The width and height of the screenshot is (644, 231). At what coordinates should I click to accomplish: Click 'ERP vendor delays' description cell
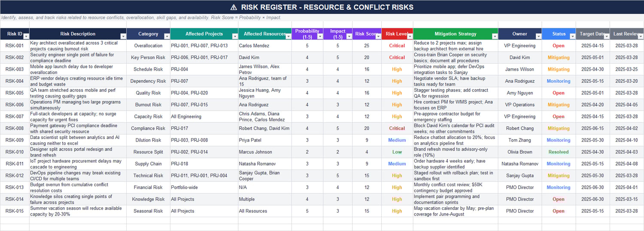click(78, 81)
